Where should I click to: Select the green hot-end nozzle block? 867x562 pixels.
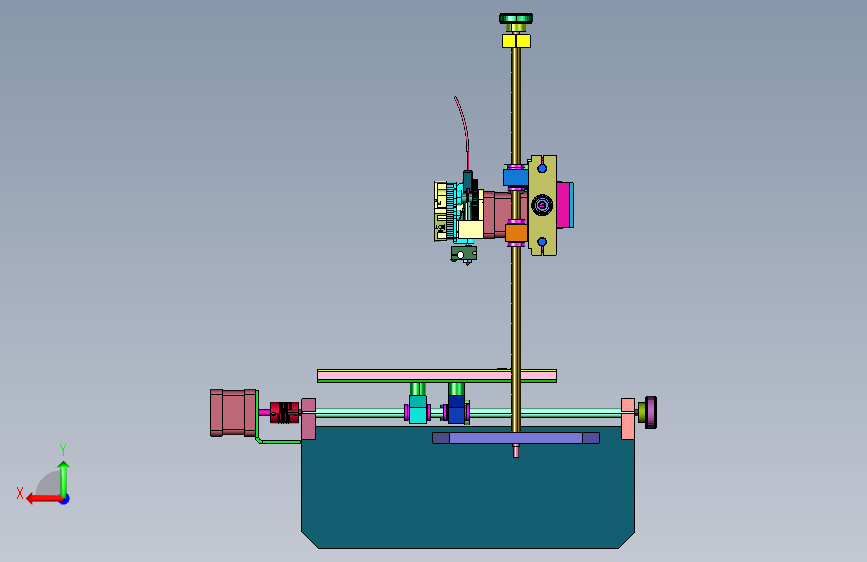[x=464, y=254]
